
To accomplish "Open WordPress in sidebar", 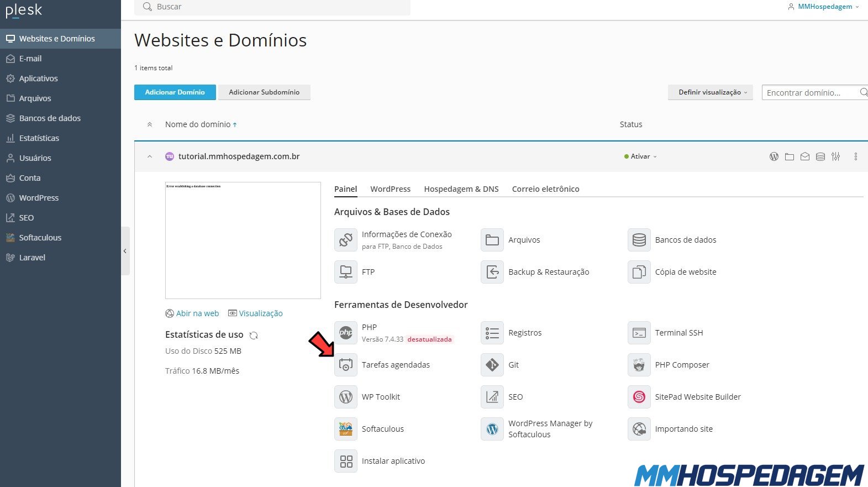I will pos(60,198).
